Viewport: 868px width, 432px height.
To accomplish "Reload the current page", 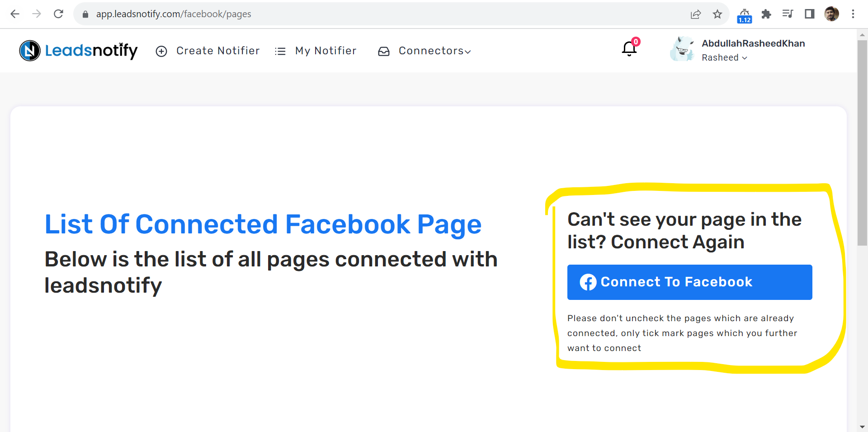I will point(58,14).
